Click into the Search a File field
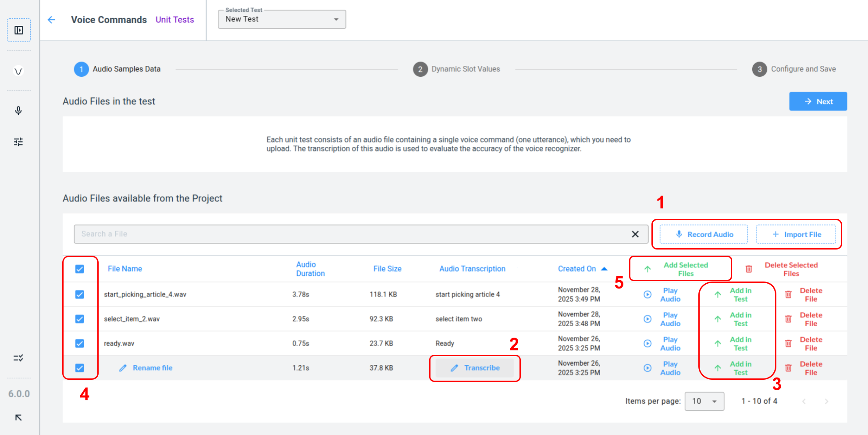The image size is (868, 435). (351, 234)
